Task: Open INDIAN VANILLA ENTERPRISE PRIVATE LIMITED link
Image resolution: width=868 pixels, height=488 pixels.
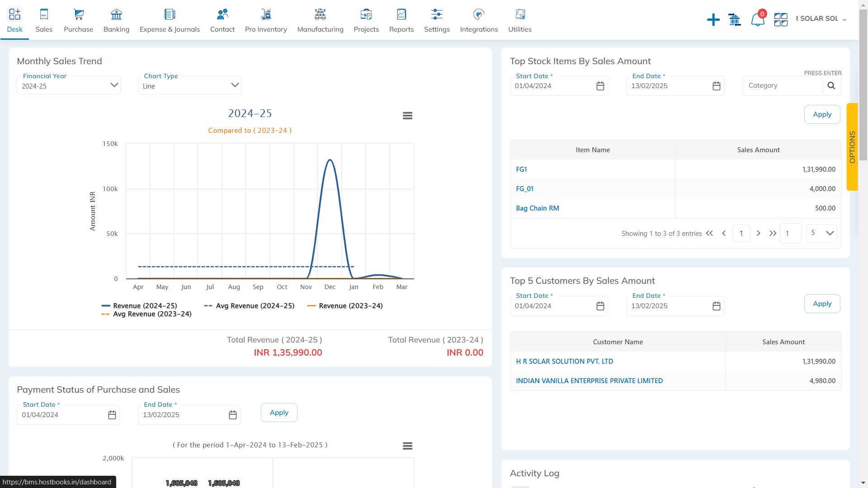Action: pyautogui.click(x=589, y=381)
